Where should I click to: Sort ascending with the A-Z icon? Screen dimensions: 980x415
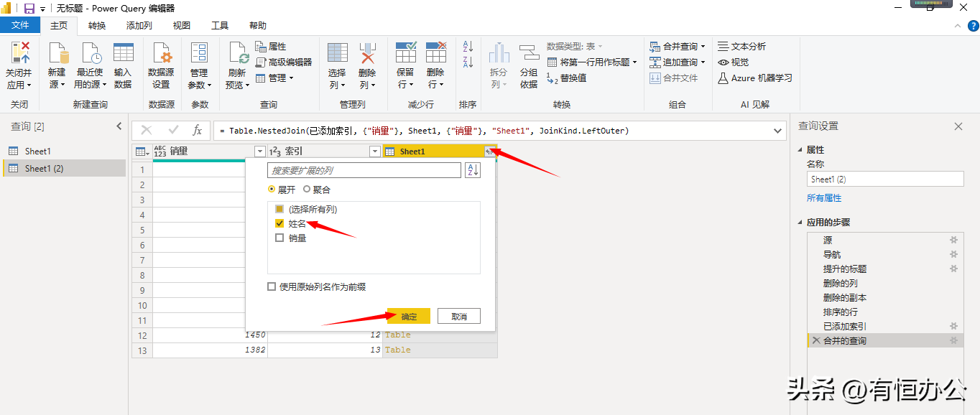coord(468,47)
